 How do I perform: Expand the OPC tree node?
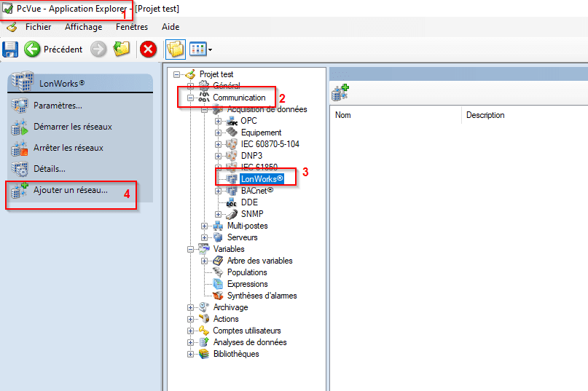click(x=218, y=121)
